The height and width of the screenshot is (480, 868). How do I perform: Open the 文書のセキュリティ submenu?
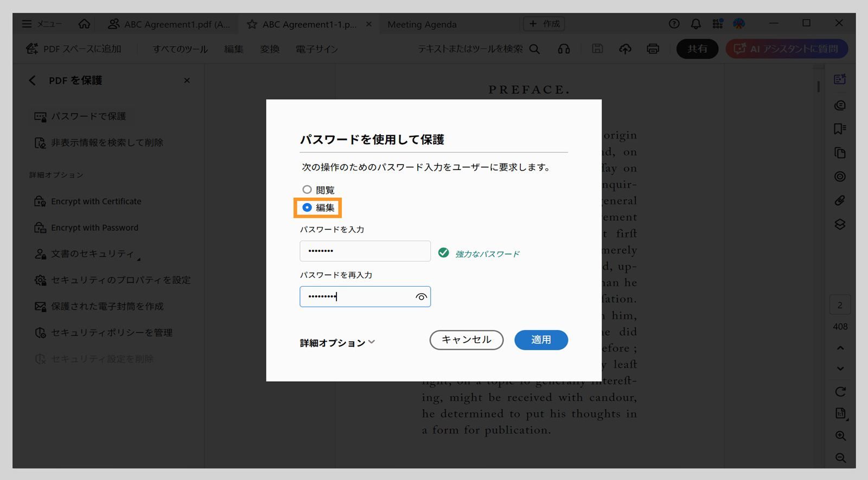(87, 254)
